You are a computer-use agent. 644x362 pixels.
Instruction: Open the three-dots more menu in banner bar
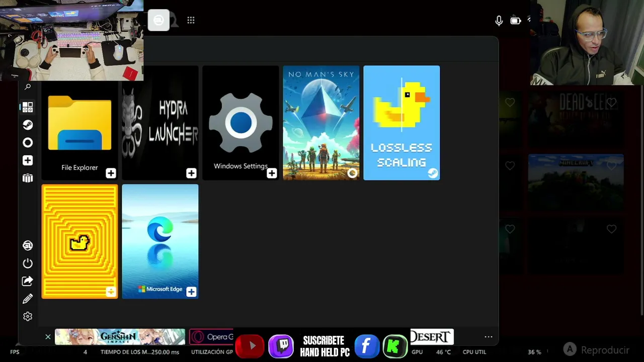pyautogui.click(x=488, y=337)
